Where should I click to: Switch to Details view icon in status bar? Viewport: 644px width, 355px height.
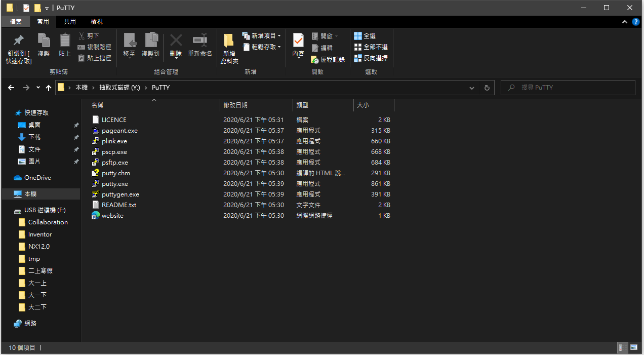coord(623,348)
